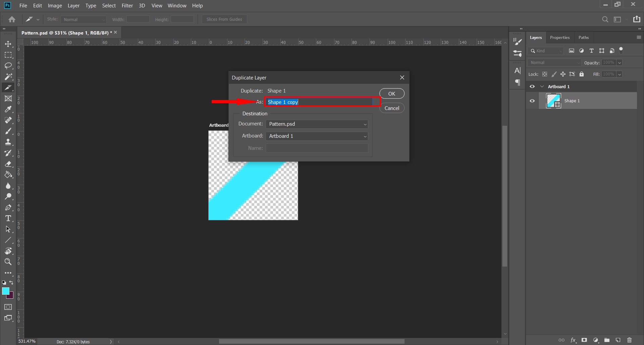The width and height of the screenshot is (644, 345).
Task: Select the Zoom tool in toolbar
Action: tap(8, 262)
